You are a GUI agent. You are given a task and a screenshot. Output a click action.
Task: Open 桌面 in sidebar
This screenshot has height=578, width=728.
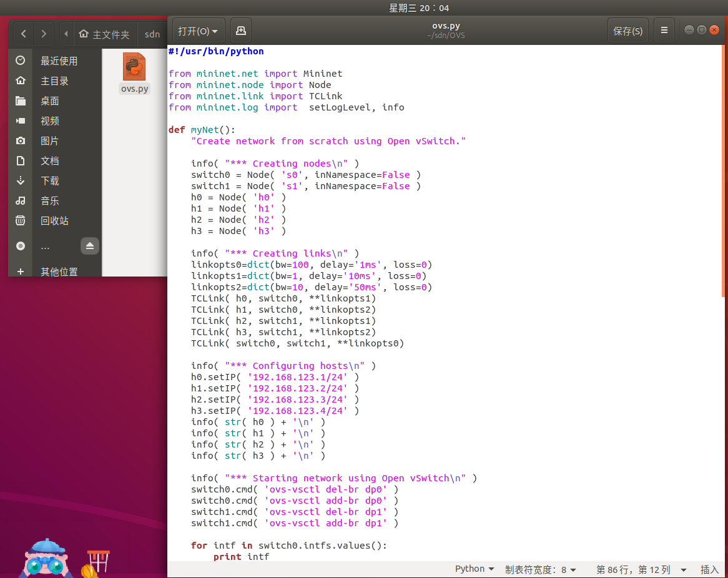pyautogui.click(x=50, y=100)
